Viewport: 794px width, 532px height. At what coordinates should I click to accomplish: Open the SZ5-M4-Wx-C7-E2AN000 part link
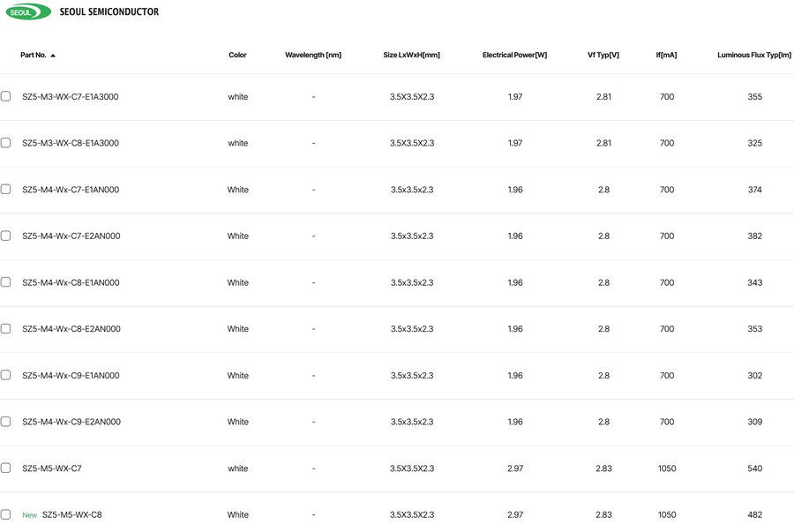point(71,236)
